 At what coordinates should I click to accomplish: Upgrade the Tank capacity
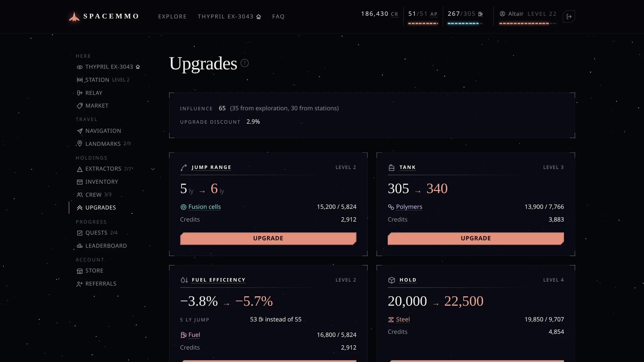476,238
